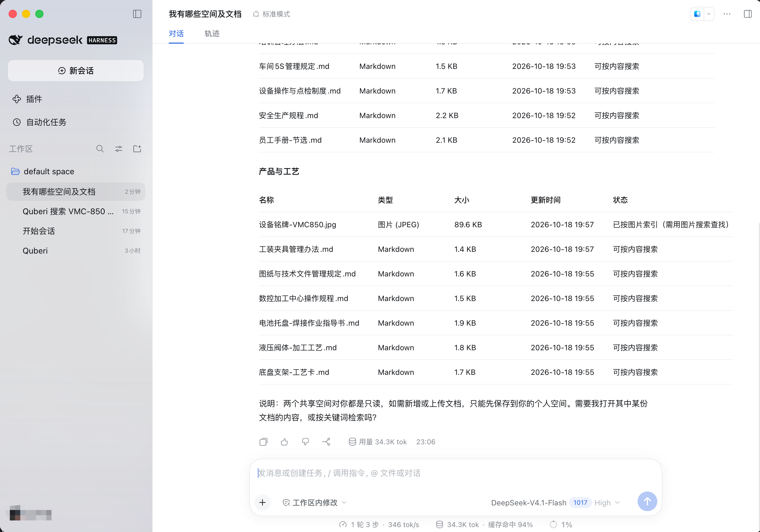Toggle the right side panel icon
The height and width of the screenshot is (532, 760).
click(x=748, y=14)
